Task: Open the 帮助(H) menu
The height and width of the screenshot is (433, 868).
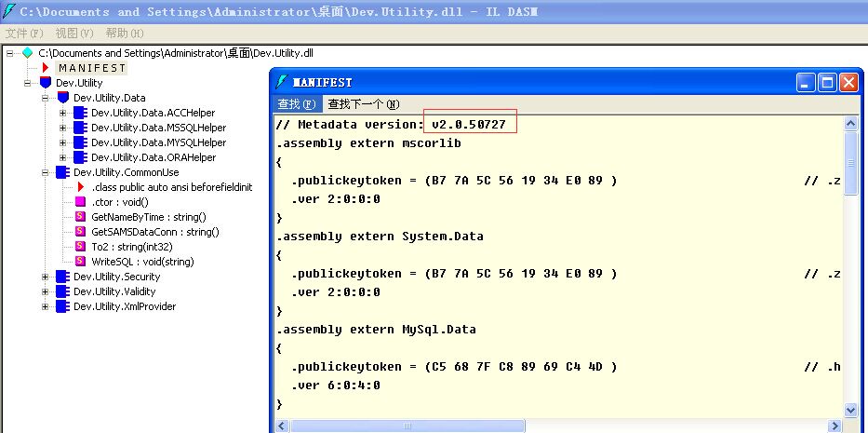Action: click(x=125, y=34)
